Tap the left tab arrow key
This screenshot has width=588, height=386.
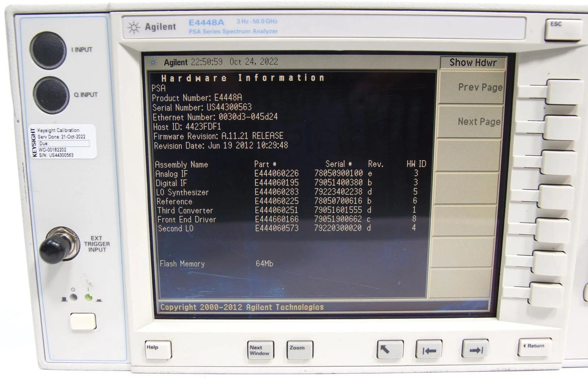(429, 349)
